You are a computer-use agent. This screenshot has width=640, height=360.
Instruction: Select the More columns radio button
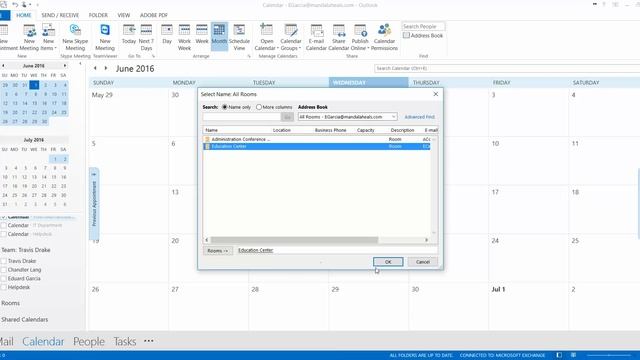[259, 107]
